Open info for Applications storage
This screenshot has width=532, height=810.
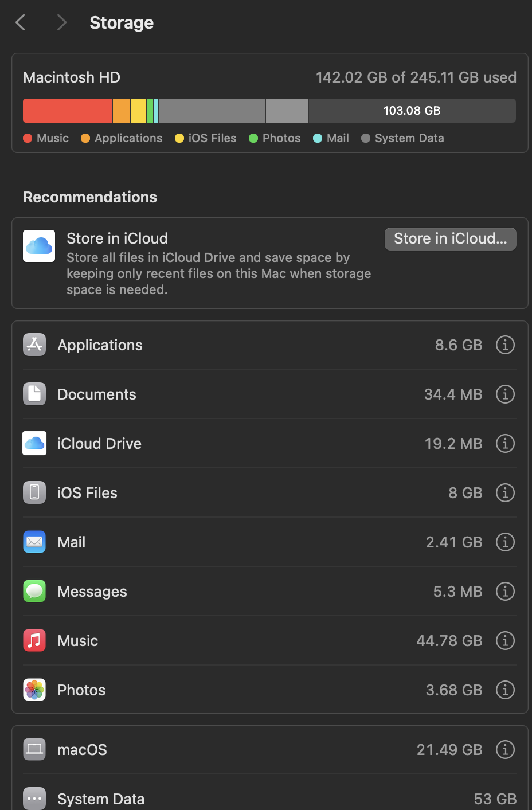(x=505, y=345)
